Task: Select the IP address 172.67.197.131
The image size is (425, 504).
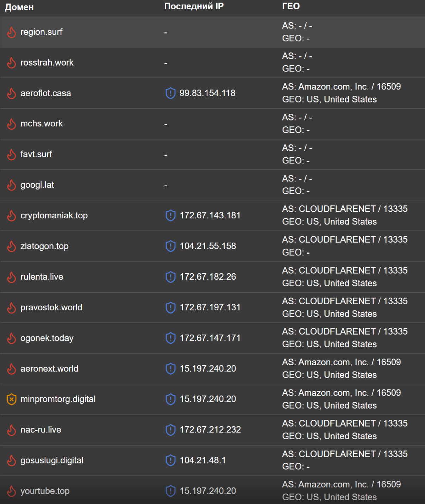Action: tap(210, 307)
